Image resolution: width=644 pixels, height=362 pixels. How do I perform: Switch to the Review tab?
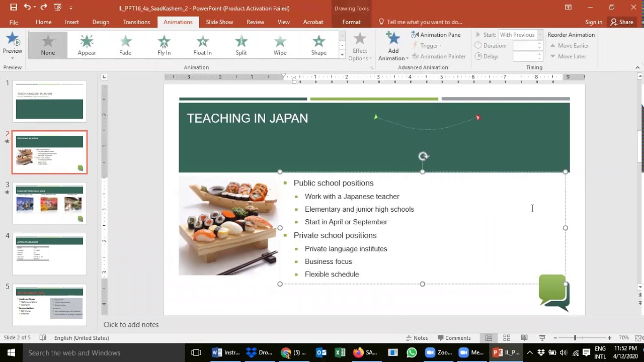pyautogui.click(x=255, y=22)
